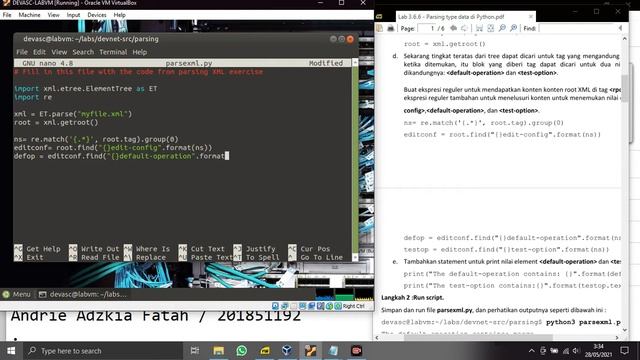Click the terminal scrollbar up arrow
The height and width of the screenshot is (360, 640).
355,62
